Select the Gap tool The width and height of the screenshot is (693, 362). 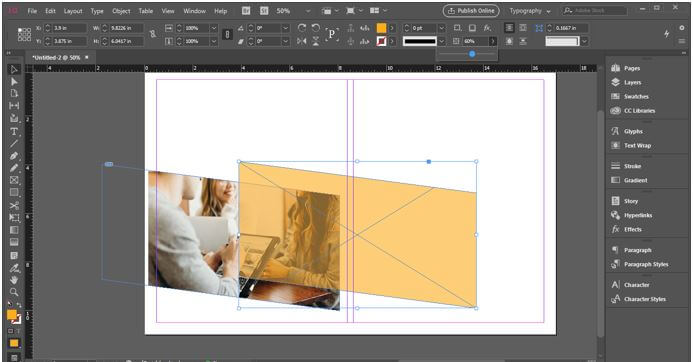[x=14, y=106]
